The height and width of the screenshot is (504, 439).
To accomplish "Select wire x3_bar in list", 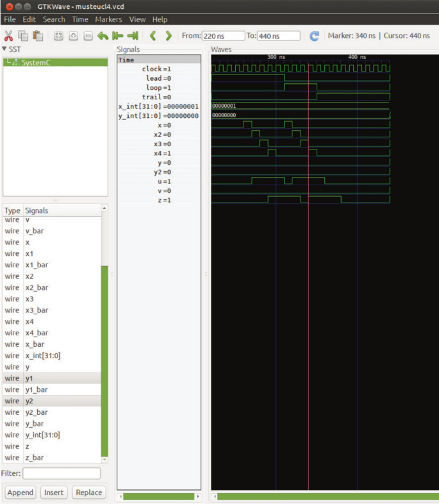I will point(52,310).
